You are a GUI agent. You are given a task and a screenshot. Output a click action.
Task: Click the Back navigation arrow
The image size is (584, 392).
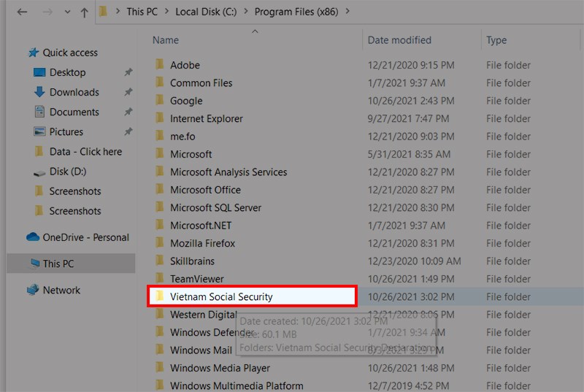(x=23, y=12)
